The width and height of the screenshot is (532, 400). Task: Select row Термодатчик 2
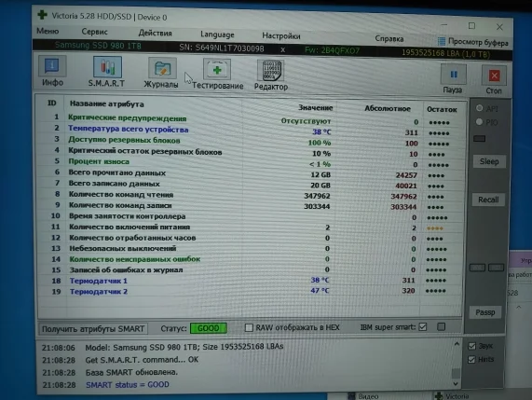251,291
